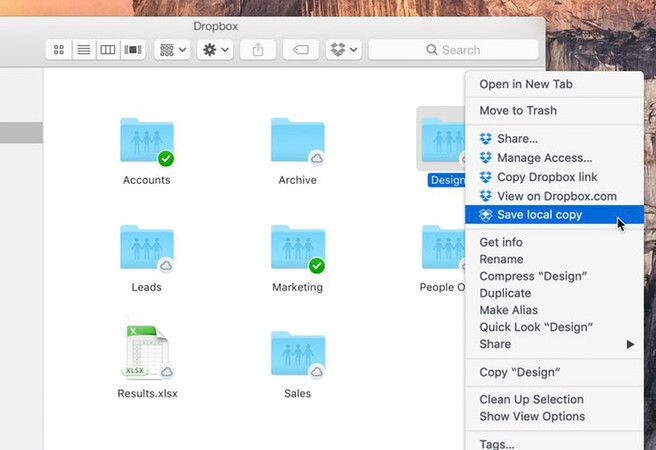Click the toolbar share button
The height and width of the screenshot is (450, 656).
[258, 50]
